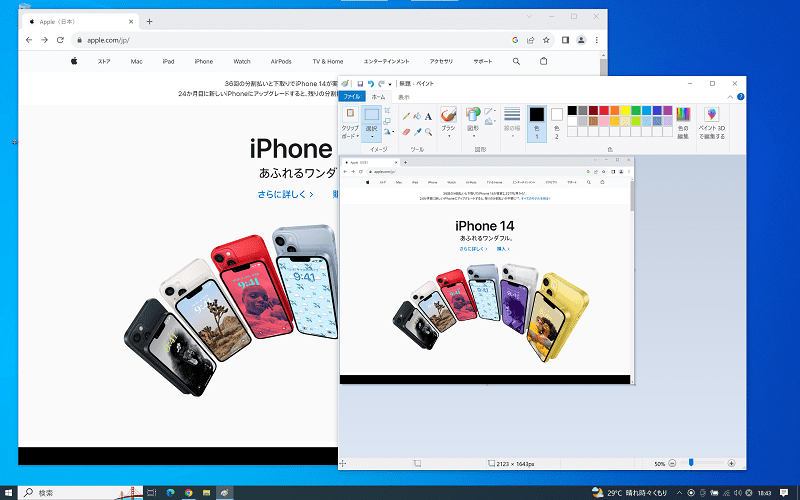This screenshot has width=800, height=500.
Task: Open the File tab in Paint
Action: 352,96
